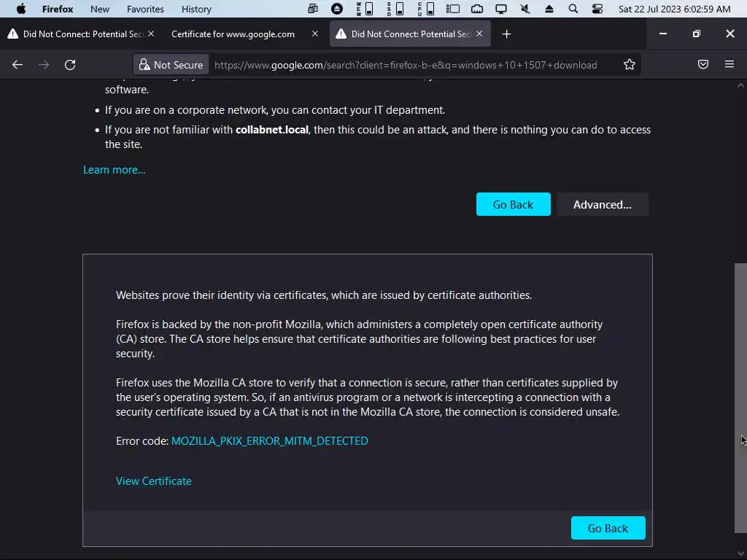Open the MEM memory monitor
The image size is (747, 560).
(x=365, y=9)
